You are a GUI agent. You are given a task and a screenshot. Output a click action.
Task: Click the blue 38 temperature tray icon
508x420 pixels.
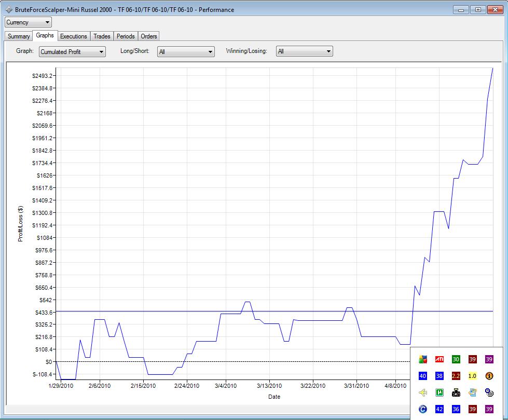[x=440, y=376]
